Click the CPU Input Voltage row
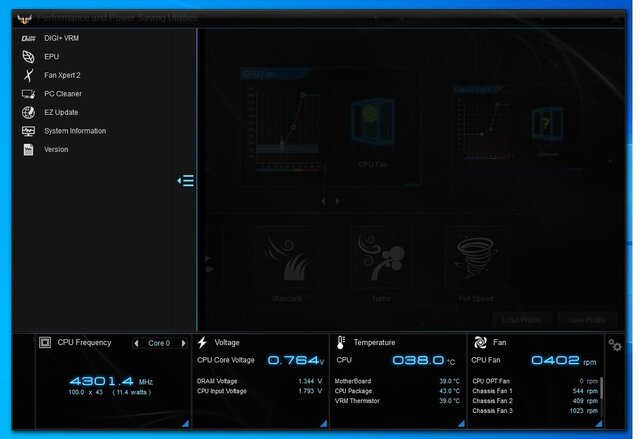 (259, 391)
